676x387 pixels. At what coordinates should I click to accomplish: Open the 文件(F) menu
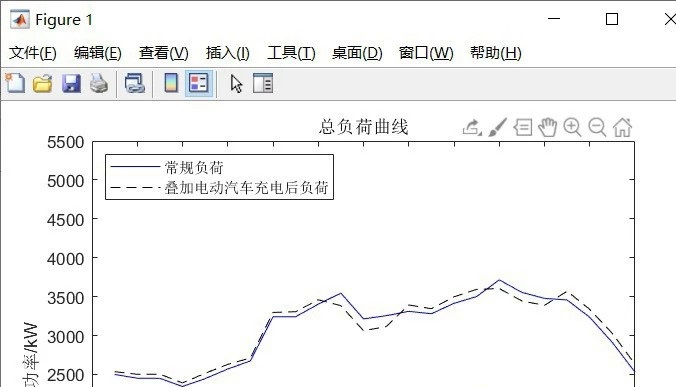pos(33,53)
